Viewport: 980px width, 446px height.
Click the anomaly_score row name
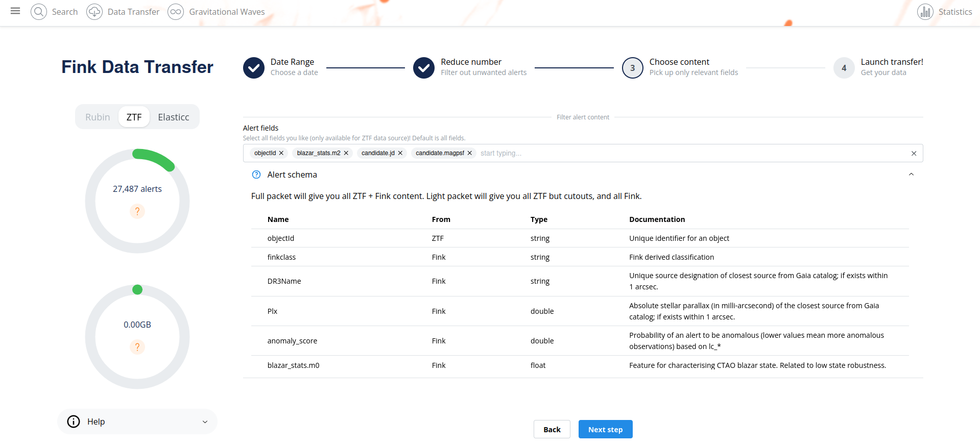click(293, 341)
